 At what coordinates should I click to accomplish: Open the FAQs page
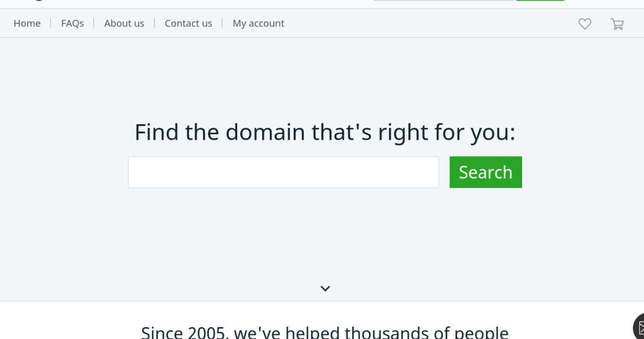coord(73,23)
